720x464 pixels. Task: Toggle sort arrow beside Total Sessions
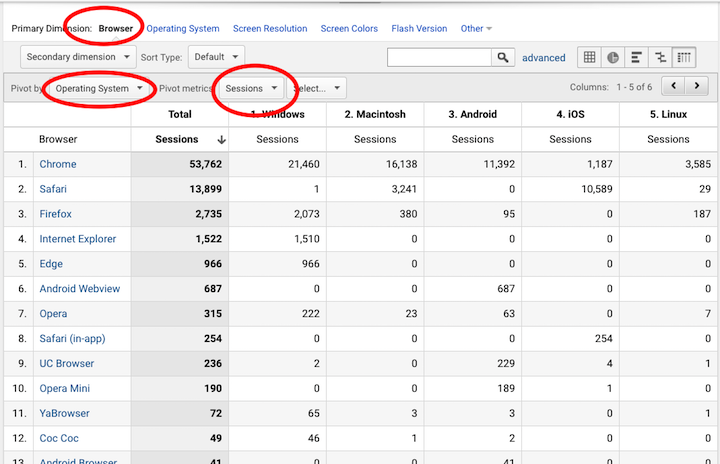pyautogui.click(x=221, y=140)
